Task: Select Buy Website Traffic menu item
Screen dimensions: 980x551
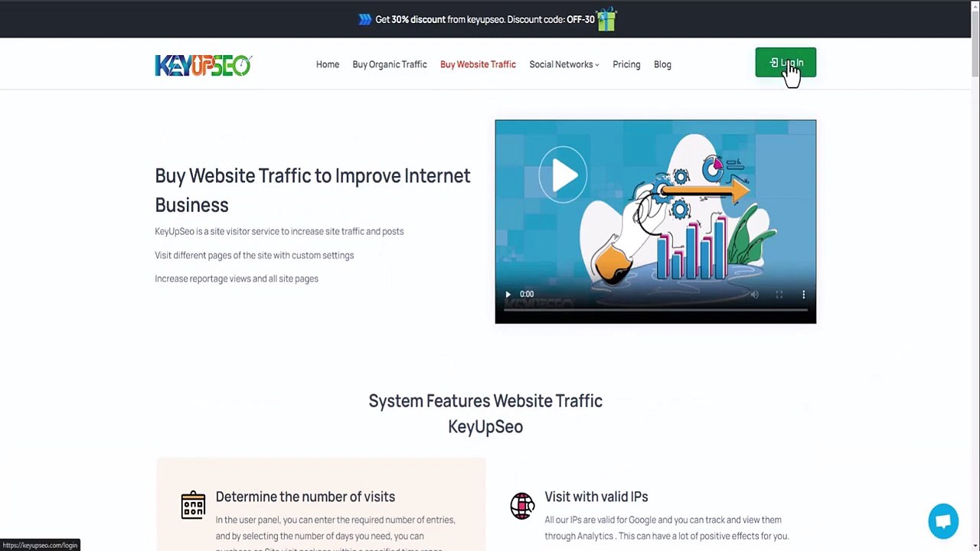Action: (x=478, y=64)
